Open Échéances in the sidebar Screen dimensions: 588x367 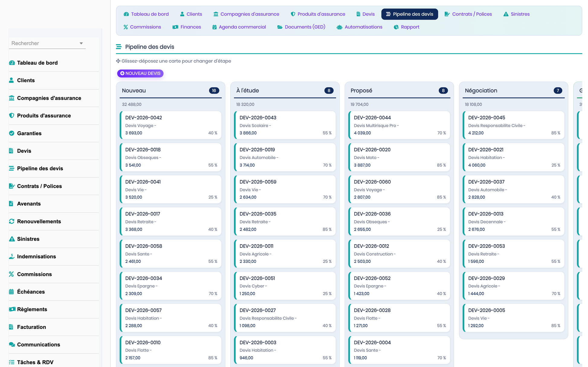(x=31, y=292)
